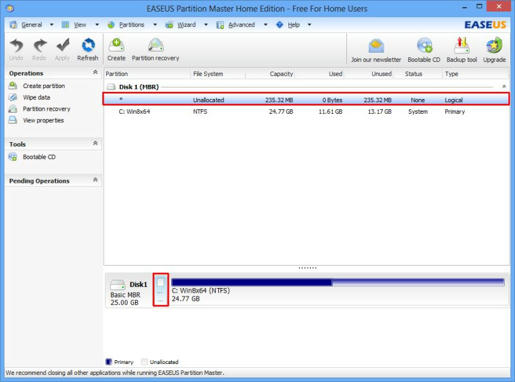
Task: Click the Primary legend color swatch
Action: click(x=108, y=362)
